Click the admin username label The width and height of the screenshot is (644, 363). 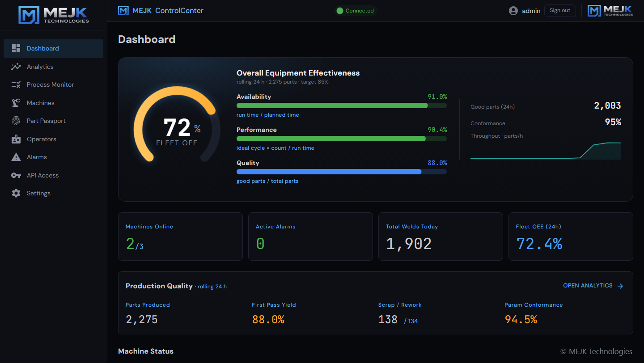click(x=531, y=11)
